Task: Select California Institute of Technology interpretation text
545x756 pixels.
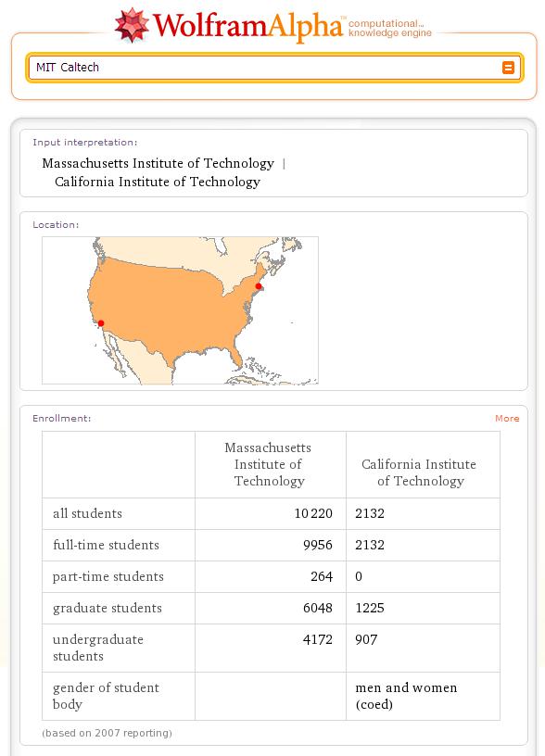Action: [158, 182]
